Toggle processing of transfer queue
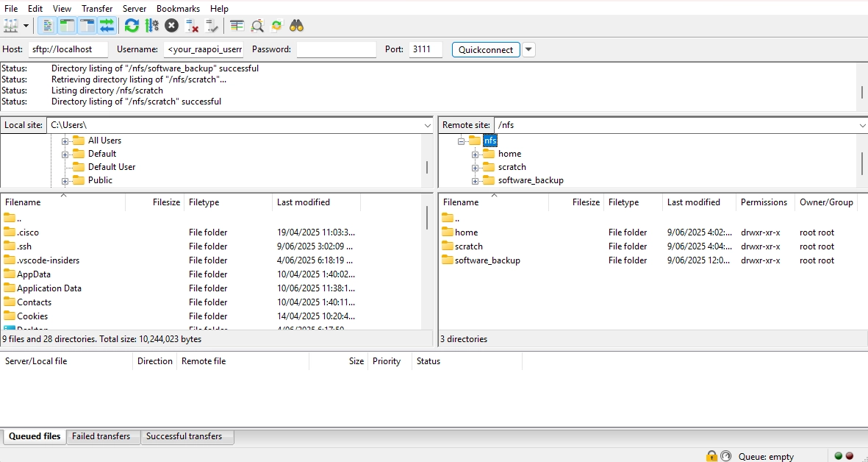Image resolution: width=868 pixels, height=462 pixels. pos(151,26)
